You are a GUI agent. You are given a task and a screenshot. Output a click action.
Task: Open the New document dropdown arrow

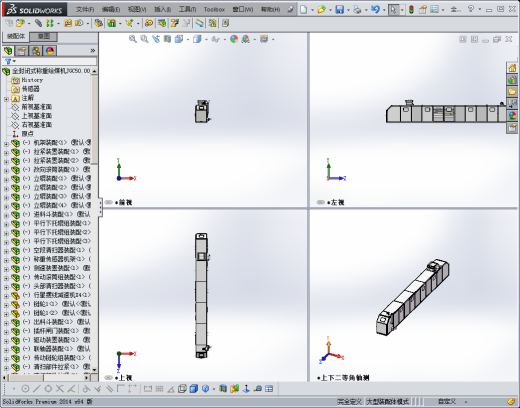(x=312, y=10)
